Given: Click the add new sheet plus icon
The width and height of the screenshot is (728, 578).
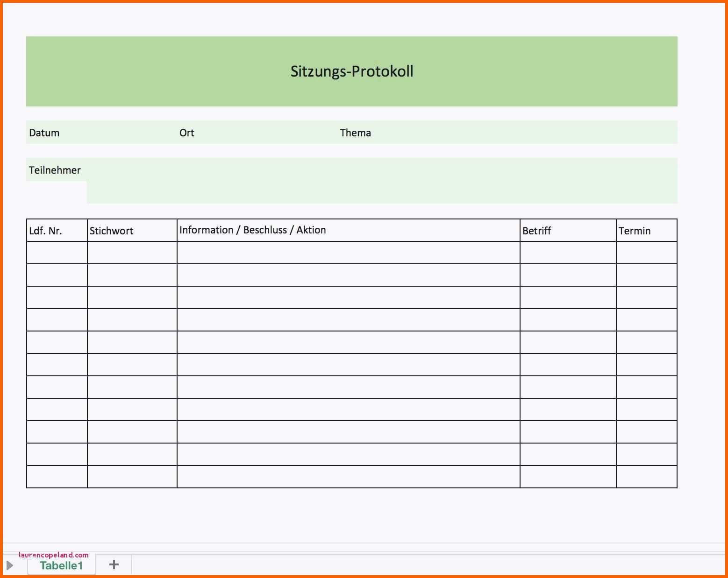Looking at the screenshot, I should click(114, 564).
